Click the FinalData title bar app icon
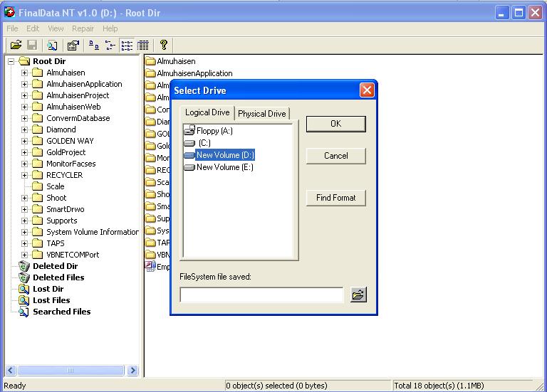Viewport: 547px width, 392px height. pos(9,13)
